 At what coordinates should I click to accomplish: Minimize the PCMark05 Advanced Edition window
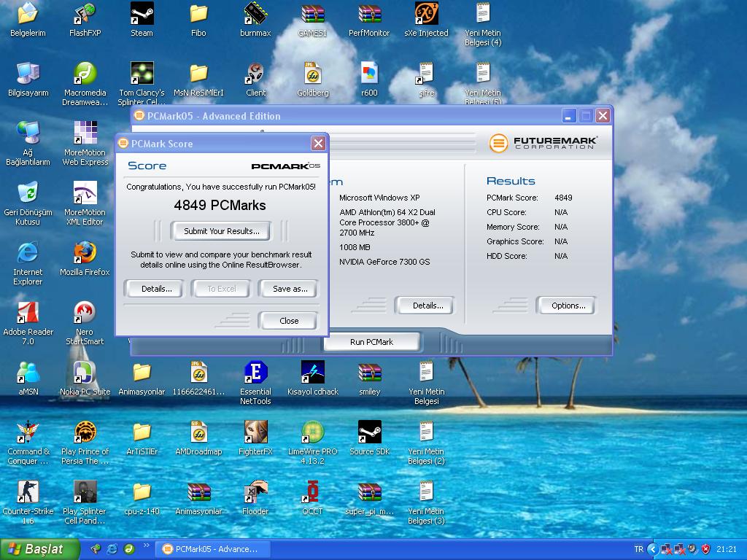point(569,116)
